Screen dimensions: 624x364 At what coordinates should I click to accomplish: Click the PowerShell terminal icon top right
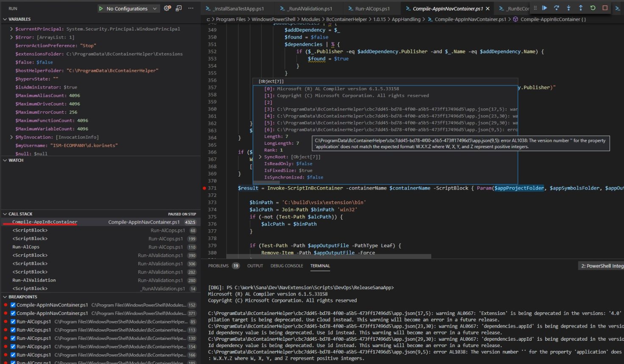point(618,8)
